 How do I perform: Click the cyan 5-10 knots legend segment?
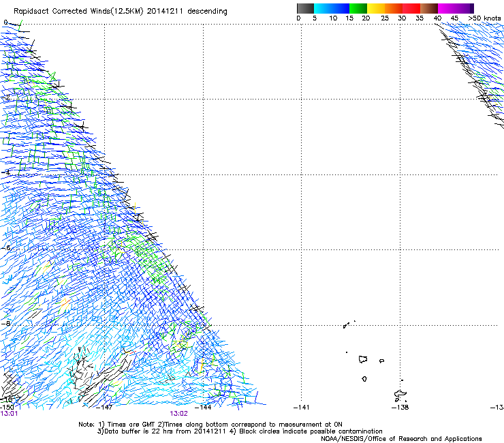click(x=323, y=8)
